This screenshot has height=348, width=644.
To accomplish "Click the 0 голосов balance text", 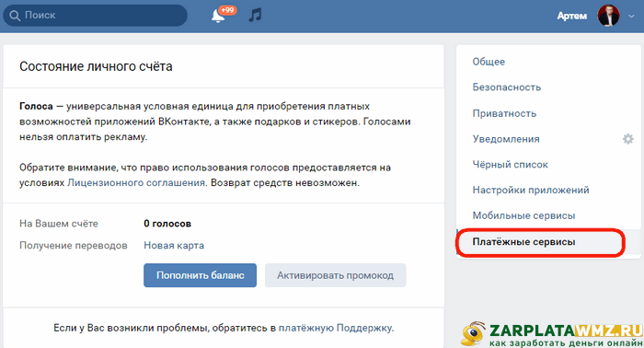I will 167,224.
